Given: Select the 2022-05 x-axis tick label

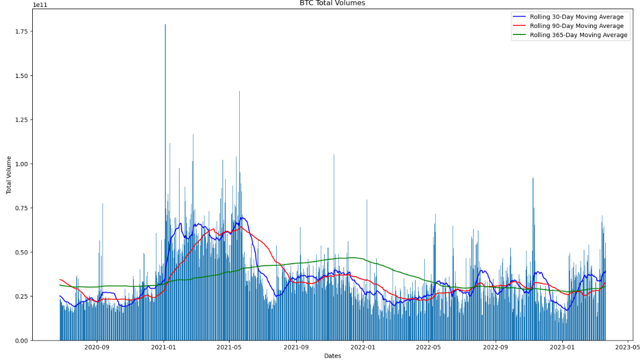Looking at the screenshot, I should click(x=428, y=347).
